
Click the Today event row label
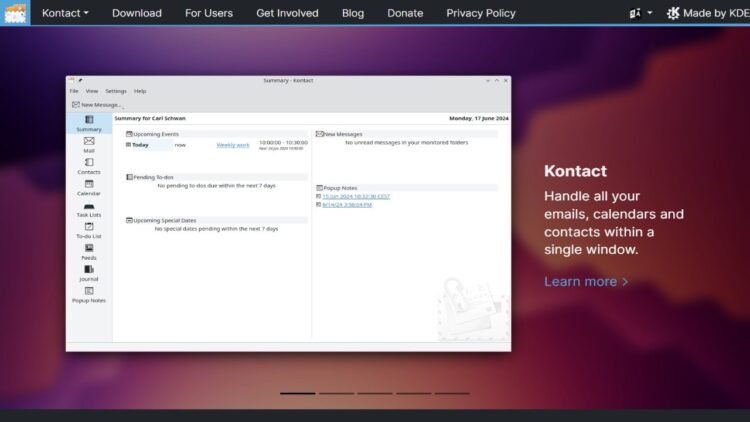pos(140,145)
